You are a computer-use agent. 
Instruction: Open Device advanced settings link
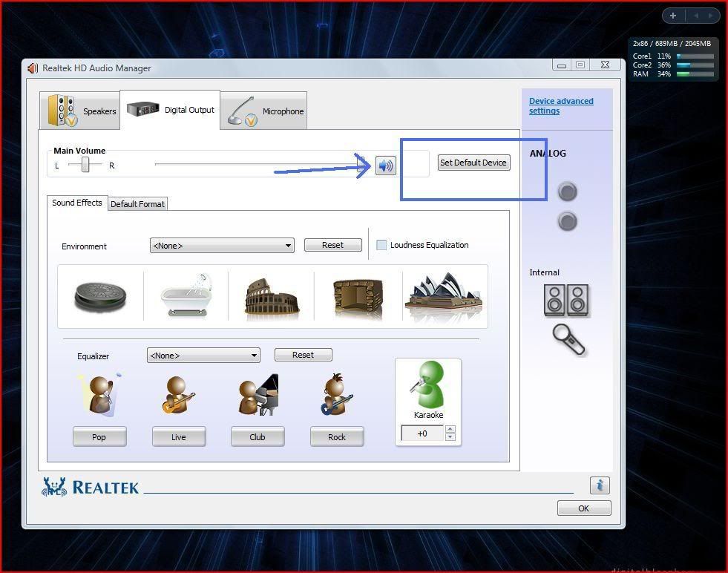[561, 106]
